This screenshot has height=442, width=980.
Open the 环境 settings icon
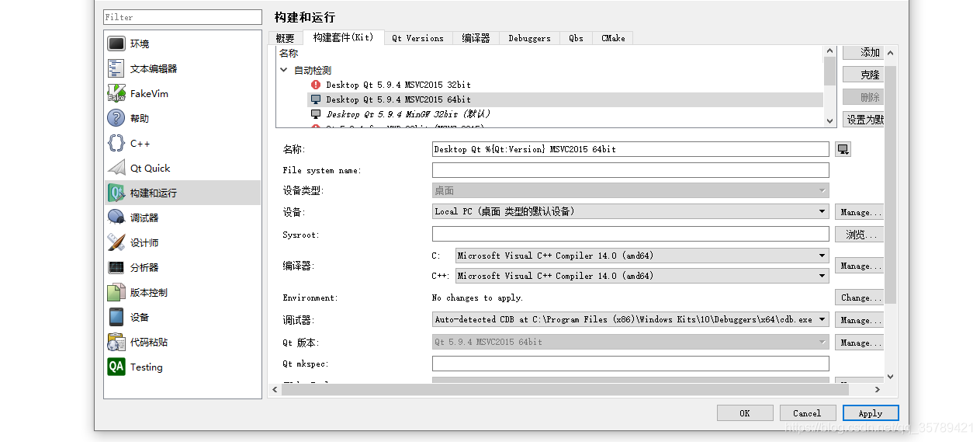[116, 44]
